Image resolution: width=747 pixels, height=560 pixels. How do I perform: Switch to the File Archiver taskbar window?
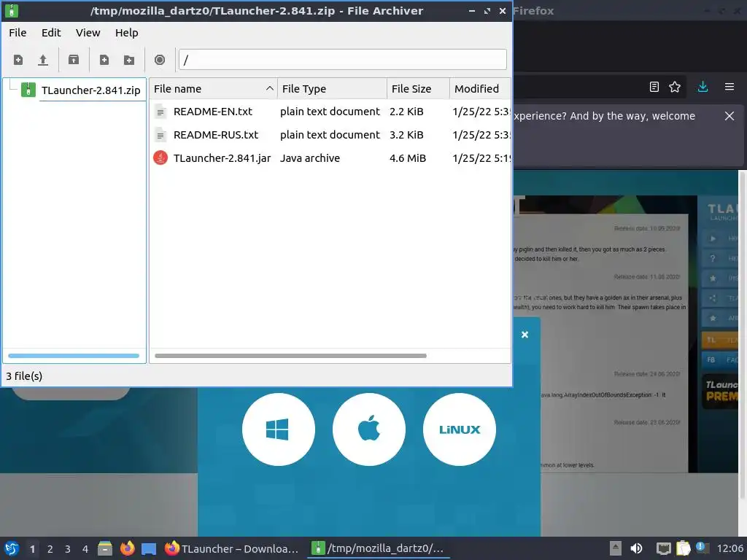click(379, 548)
